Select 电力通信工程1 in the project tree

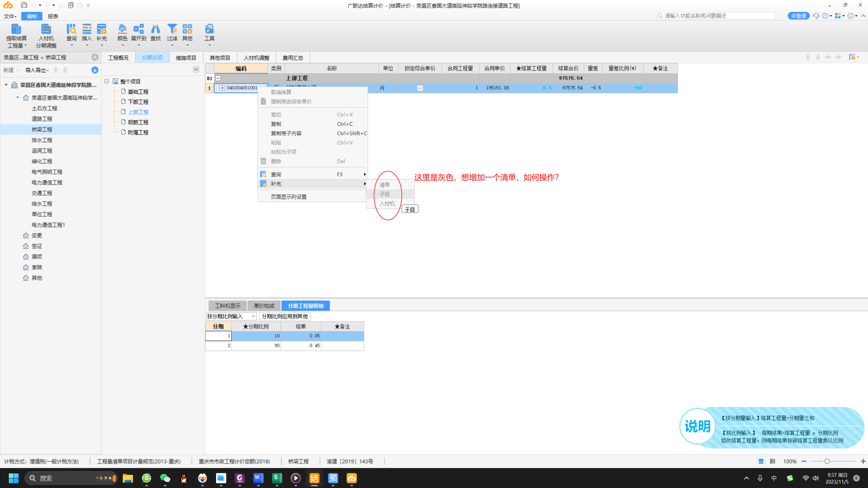pos(48,225)
